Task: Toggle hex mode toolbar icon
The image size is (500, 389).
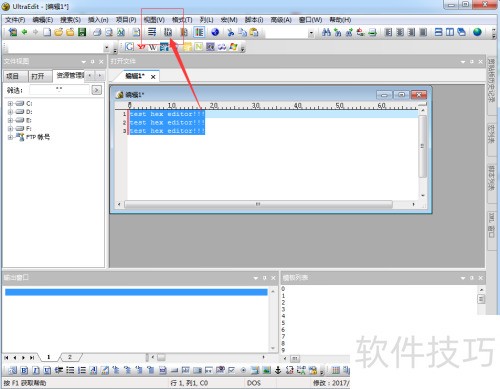Action: [168, 32]
